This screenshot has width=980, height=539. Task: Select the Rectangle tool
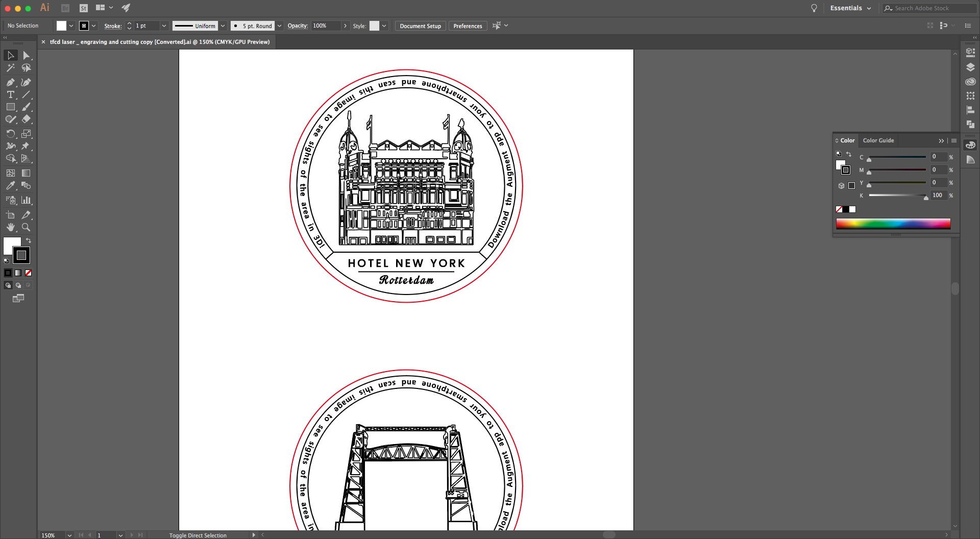10,107
